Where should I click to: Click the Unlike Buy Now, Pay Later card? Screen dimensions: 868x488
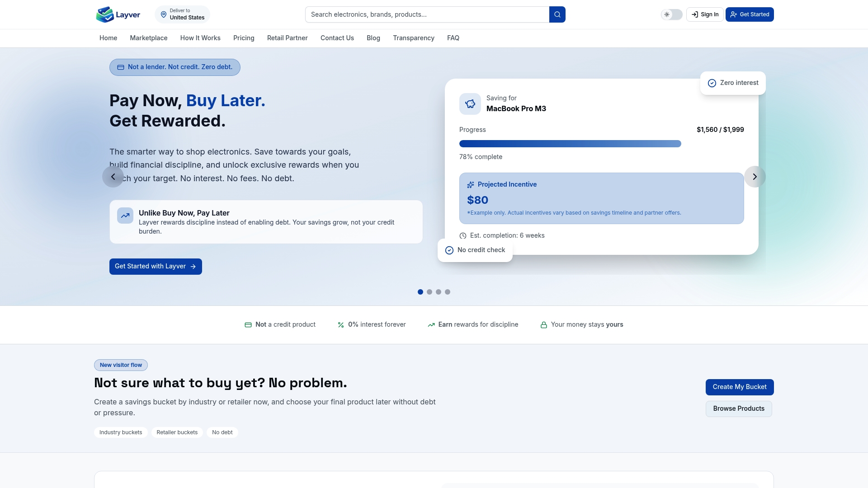[x=266, y=222]
